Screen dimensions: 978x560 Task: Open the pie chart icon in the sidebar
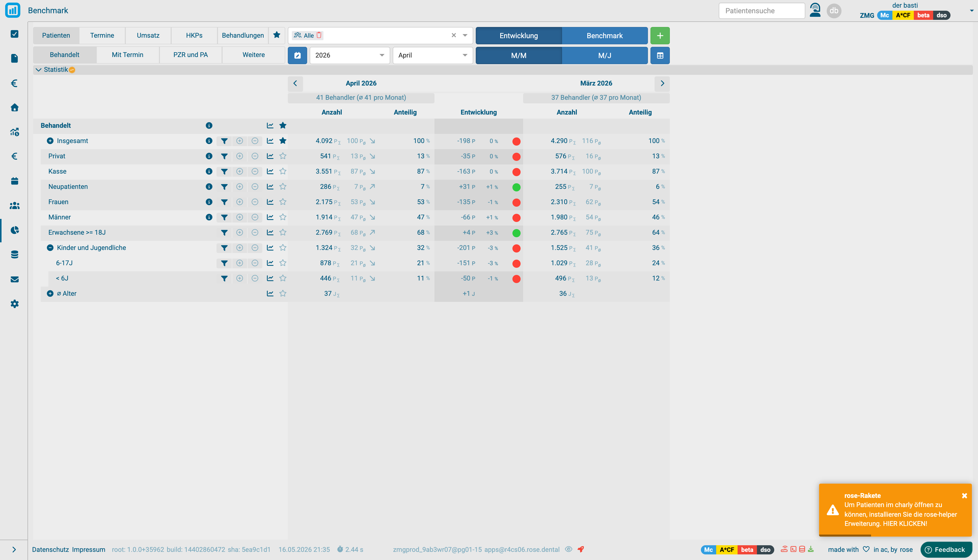point(15,230)
